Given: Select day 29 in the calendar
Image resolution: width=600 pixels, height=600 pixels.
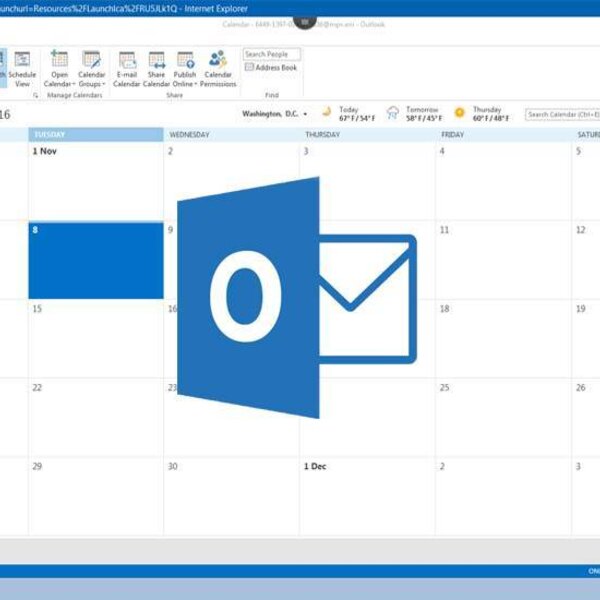Looking at the screenshot, I should click(96, 497).
